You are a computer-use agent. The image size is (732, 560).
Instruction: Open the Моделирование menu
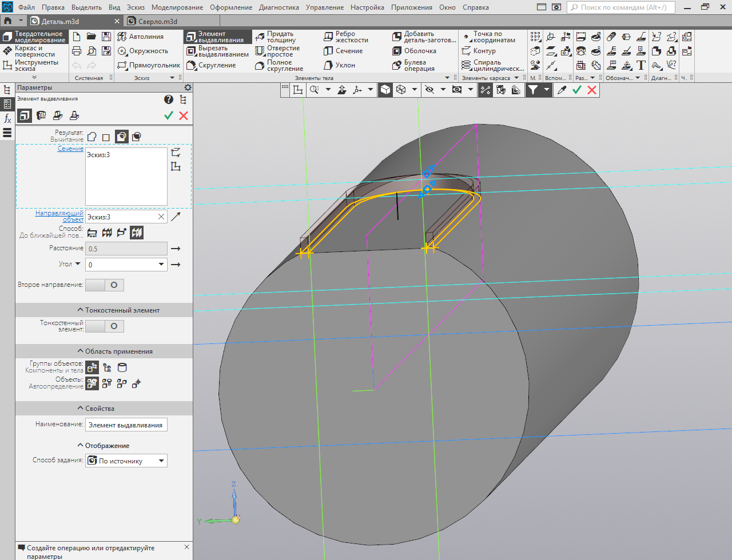pyautogui.click(x=177, y=7)
